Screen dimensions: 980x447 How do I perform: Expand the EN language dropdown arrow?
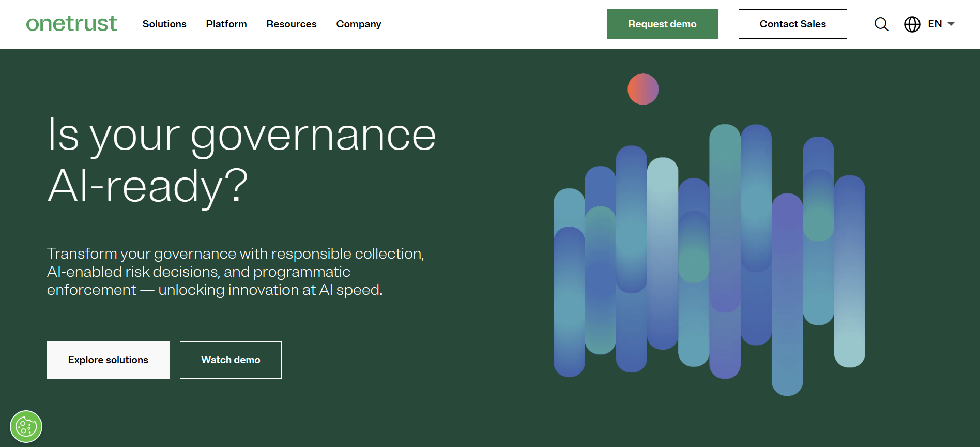pyautogui.click(x=951, y=24)
